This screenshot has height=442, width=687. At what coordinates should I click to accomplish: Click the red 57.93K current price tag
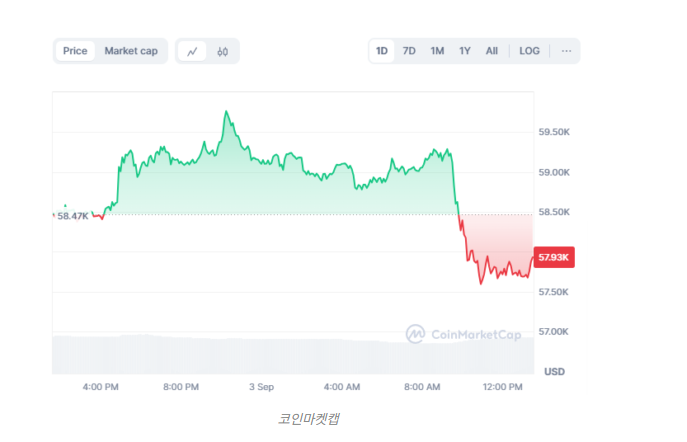(x=554, y=257)
